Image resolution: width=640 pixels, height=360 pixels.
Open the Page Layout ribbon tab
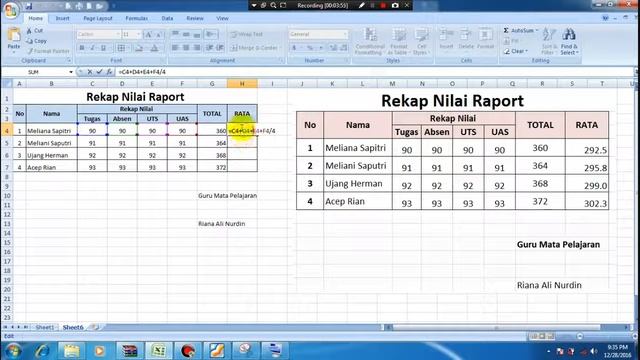tap(98, 18)
